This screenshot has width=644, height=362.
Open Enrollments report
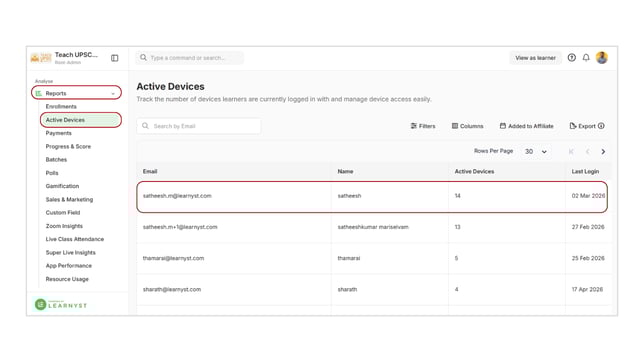(x=61, y=106)
